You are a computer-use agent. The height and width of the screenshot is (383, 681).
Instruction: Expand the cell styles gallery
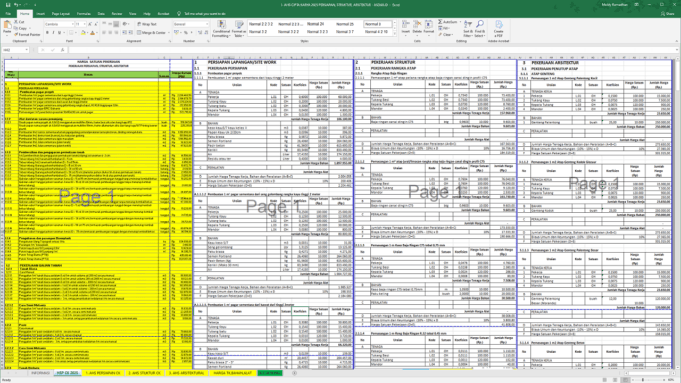click(394, 35)
